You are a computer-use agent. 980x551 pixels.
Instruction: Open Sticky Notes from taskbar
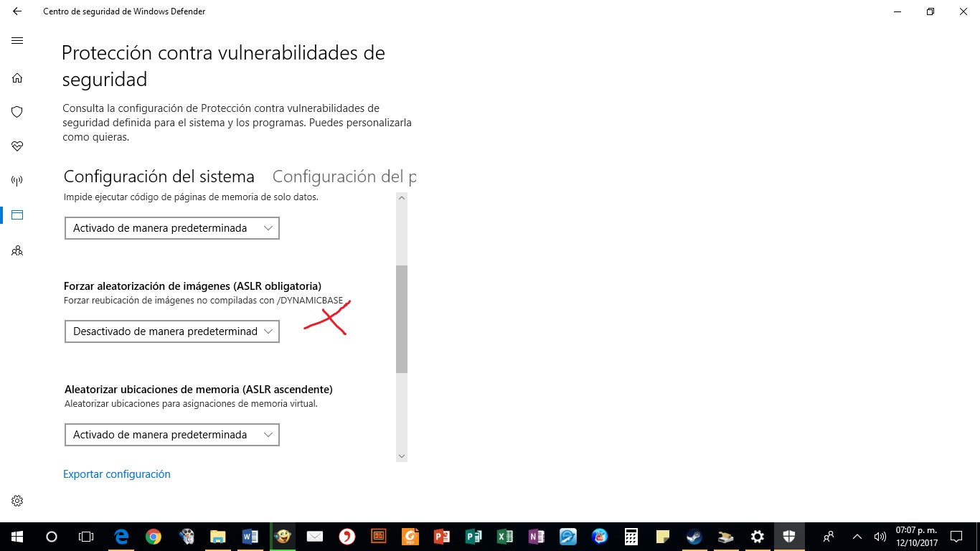coord(663,537)
